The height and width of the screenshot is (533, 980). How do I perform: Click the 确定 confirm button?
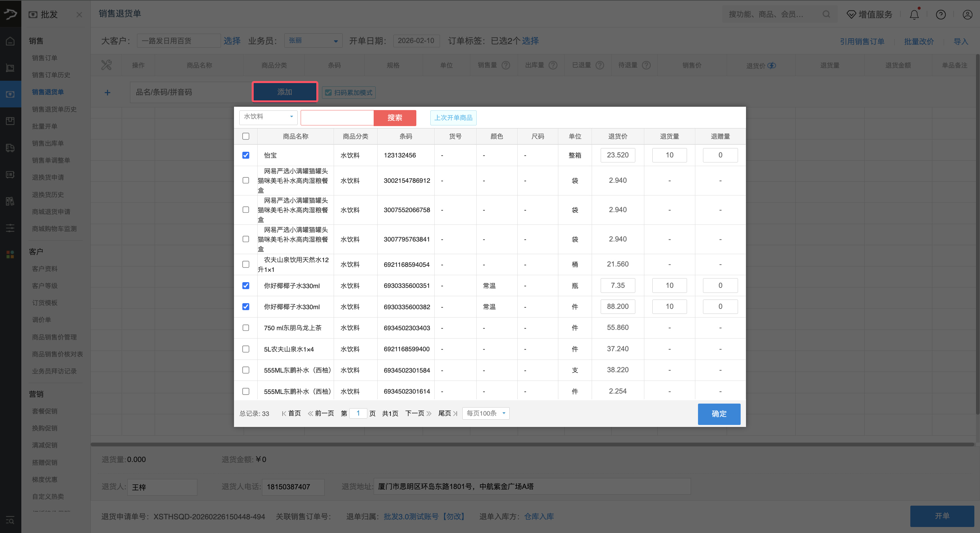pos(719,414)
